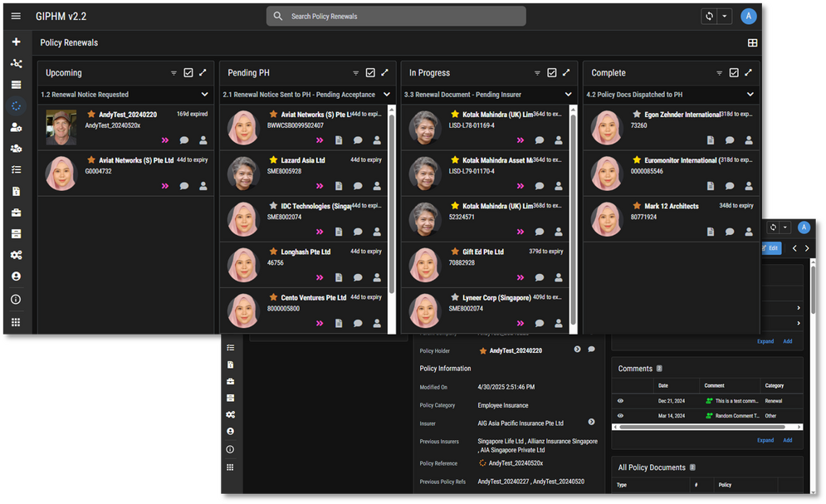This screenshot has width=826, height=504.
Task: Toggle the select-all checkbox in the In Progress column
Action: pos(552,73)
